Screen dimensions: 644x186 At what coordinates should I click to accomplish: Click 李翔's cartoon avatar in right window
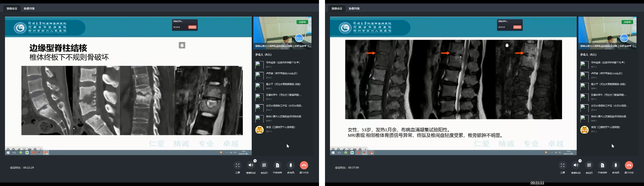coord(584,130)
